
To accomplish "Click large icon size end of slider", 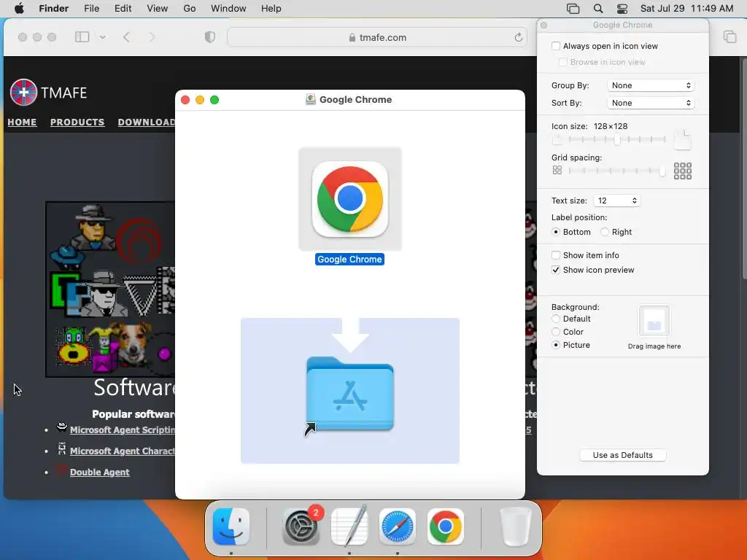I will [x=683, y=139].
